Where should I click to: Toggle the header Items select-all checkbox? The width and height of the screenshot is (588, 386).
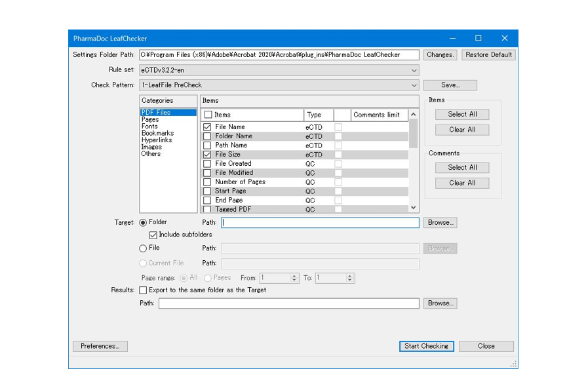pyautogui.click(x=208, y=115)
